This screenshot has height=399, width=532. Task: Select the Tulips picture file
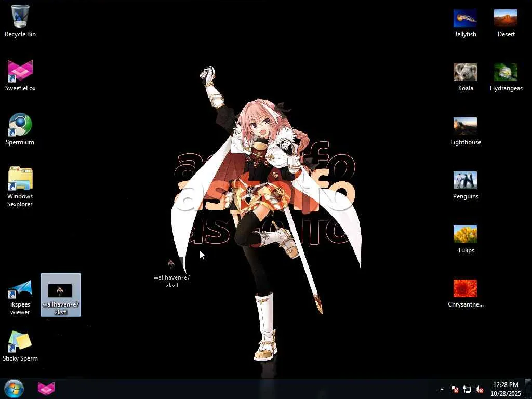pos(465,239)
